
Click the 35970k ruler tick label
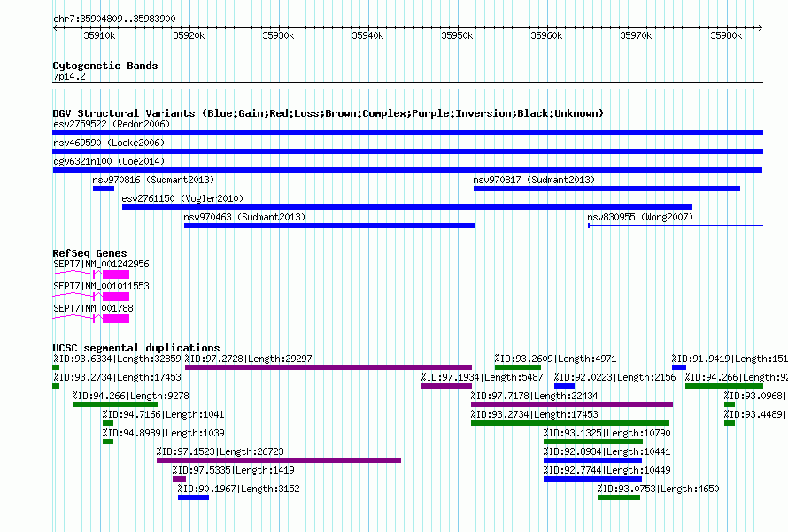[636, 35]
